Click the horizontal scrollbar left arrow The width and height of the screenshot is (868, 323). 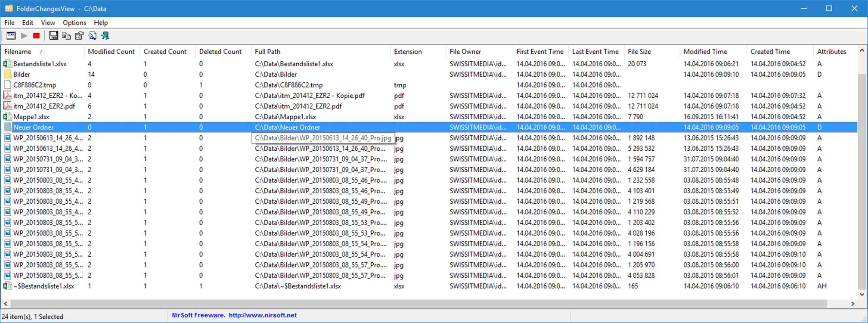pos(6,304)
